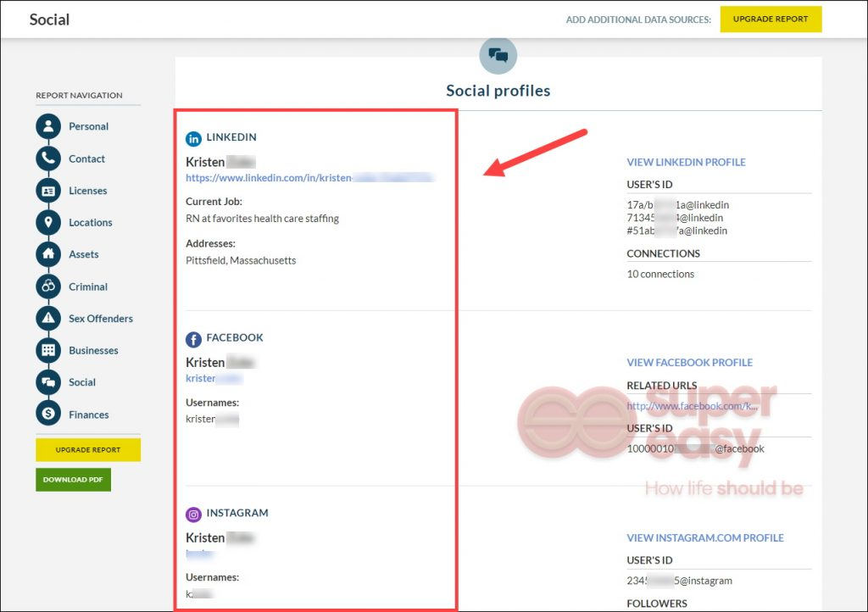Click the 'Usernames:' label under Facebook
Viewport: 868px width, 612px height.
212,403
